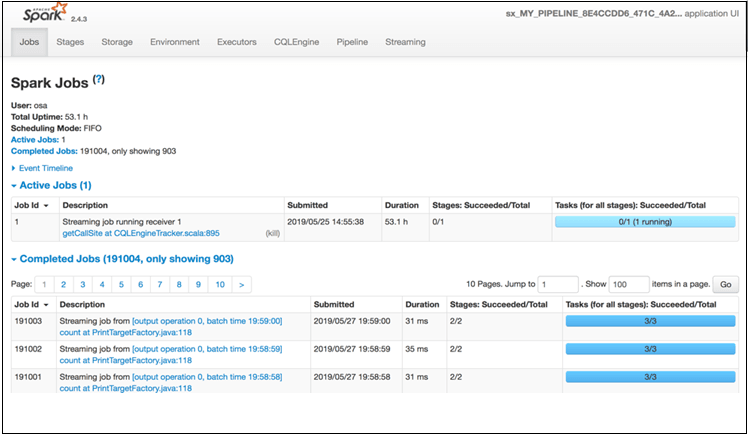This screenshot has width=748, height=436.
Task: Focus the Jump to page input
Action: click(x=558, y=285)
